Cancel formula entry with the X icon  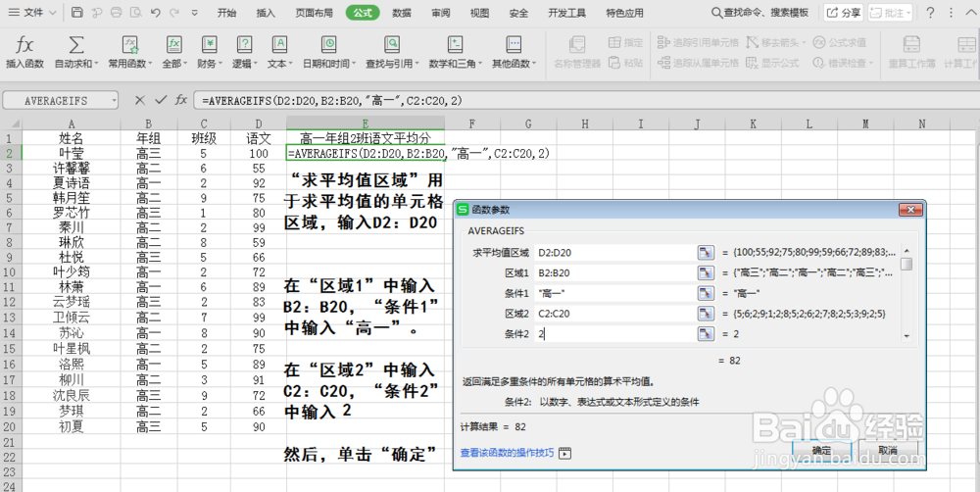(140, 100)
